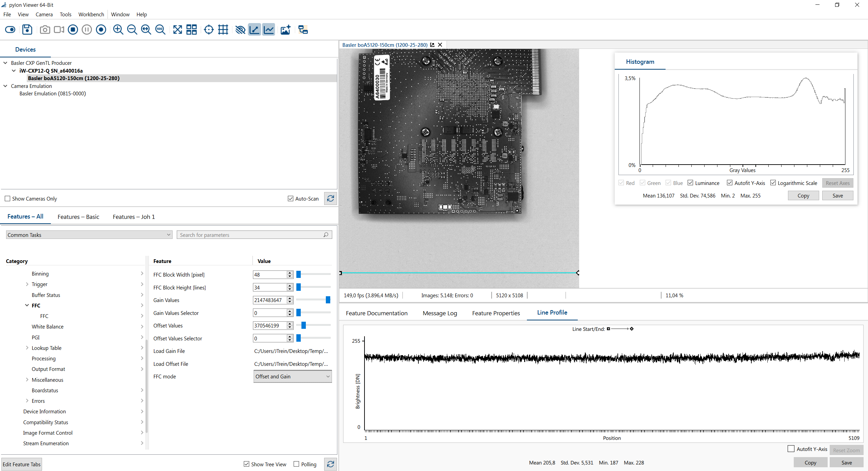Click Edit Feature Tabs button
This screenshot has width=868, height=471.
pyautogui.click(x=22, y=464)
